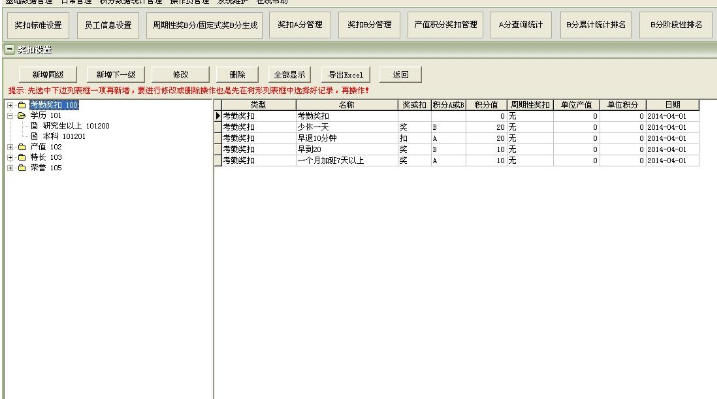
Task: Click the 返回 button
Action: tap(401, 74)
